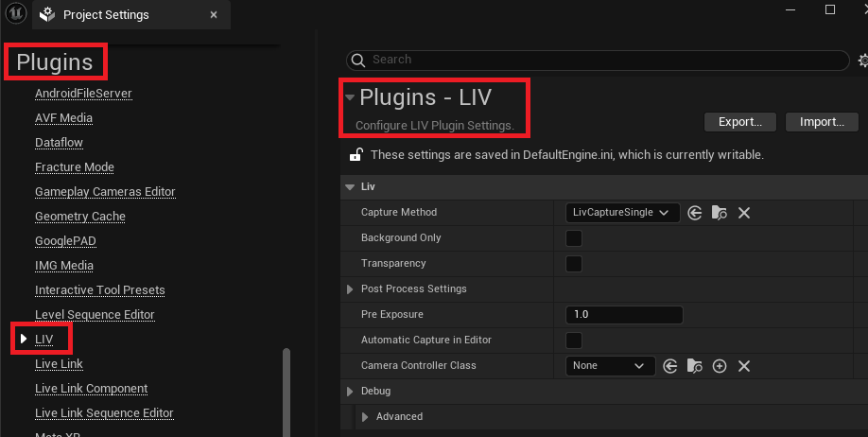Viewport: 868px width, 437px height.
Task: Clear the Camera Controller Class value
Action: 744,366
